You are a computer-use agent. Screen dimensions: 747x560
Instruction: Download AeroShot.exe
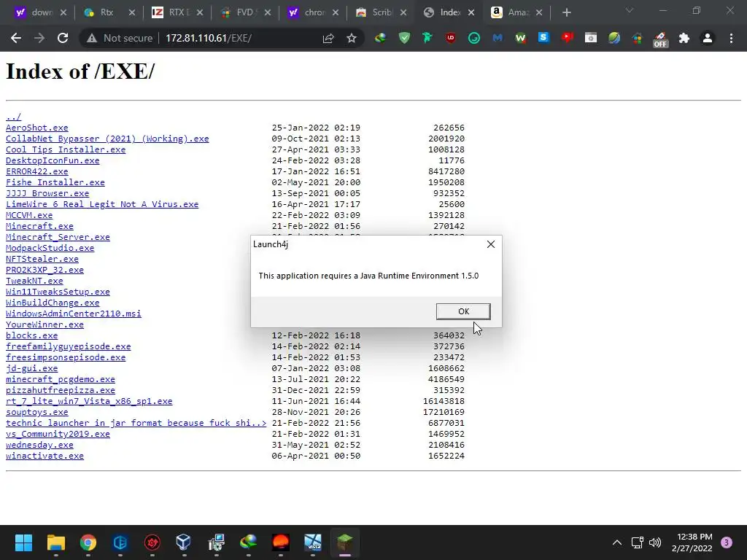(x=37, y=128)
